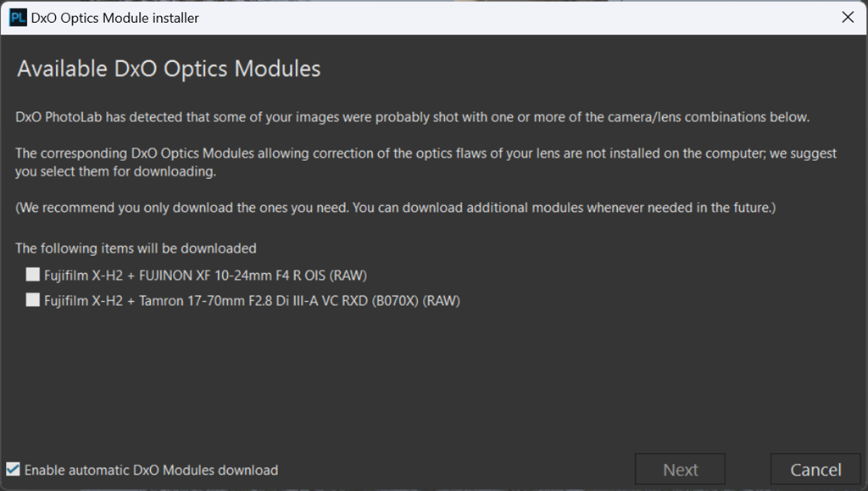The width and height of the screenshot is (868, 491).
Task: Click the 'We recommend you only download' note
Action: [x=395, y=207]
